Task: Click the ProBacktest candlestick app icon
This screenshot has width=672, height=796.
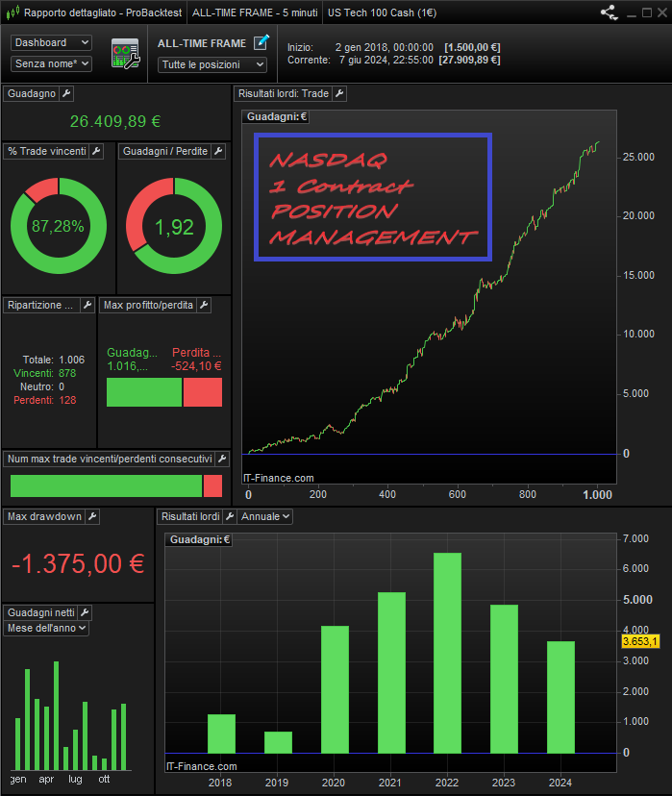Action: (13, 12)
